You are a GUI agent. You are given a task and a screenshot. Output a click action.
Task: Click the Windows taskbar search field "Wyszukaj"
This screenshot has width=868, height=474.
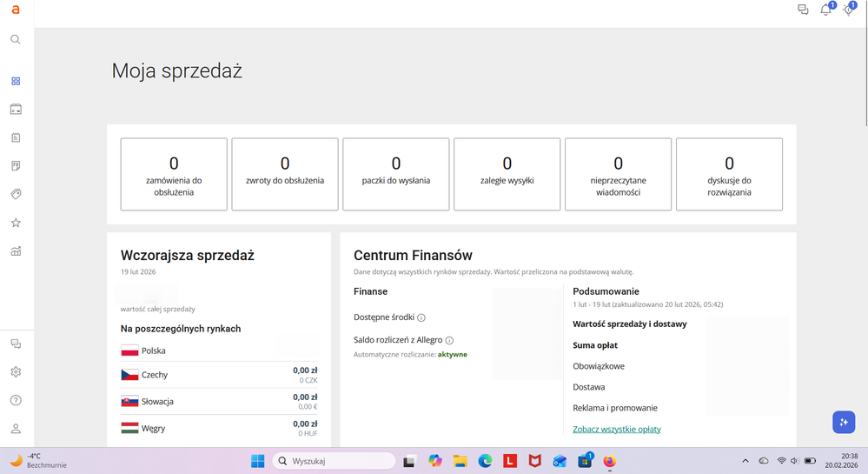coord(334,460)
